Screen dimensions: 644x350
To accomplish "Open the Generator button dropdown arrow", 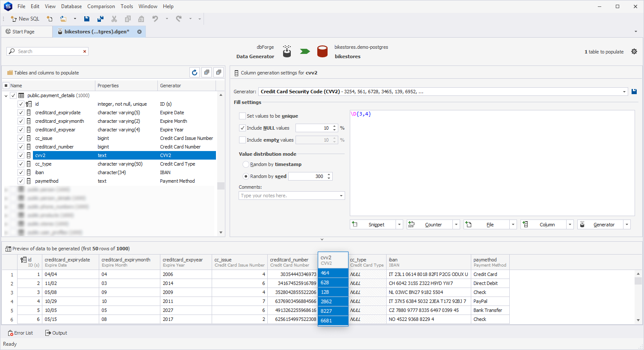I will point(627,224).
